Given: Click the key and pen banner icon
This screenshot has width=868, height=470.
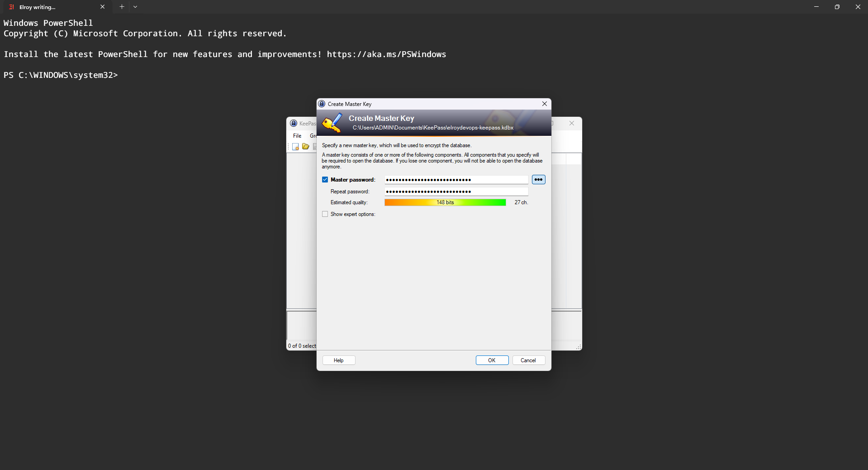Looking at the screenshot, I should click(332, 123).
